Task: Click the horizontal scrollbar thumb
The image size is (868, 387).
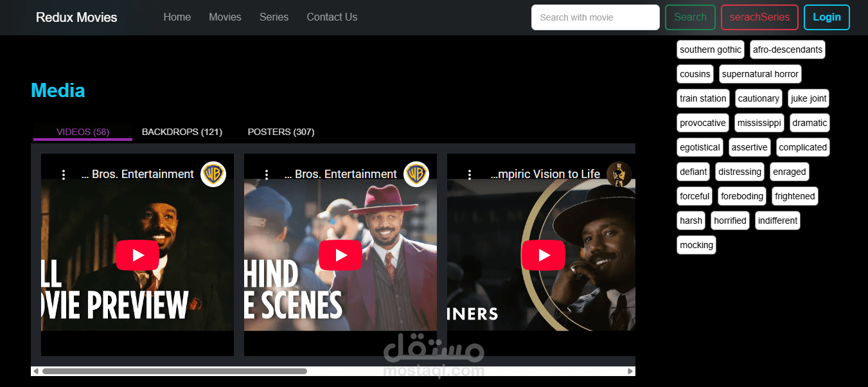Action: tap(175, 371)
